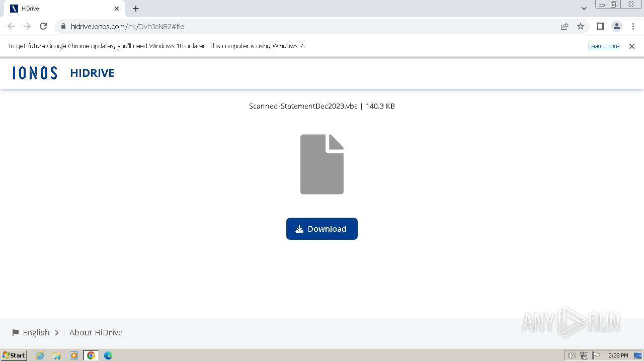Dismiss the Chrome update notification bar

[632, 46]
